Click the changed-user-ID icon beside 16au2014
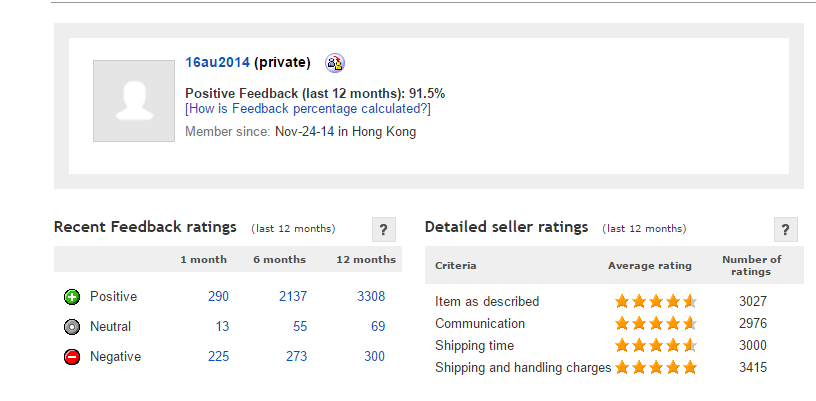The height and width of the screenshot is (401, 816). [x=335, y=63]
